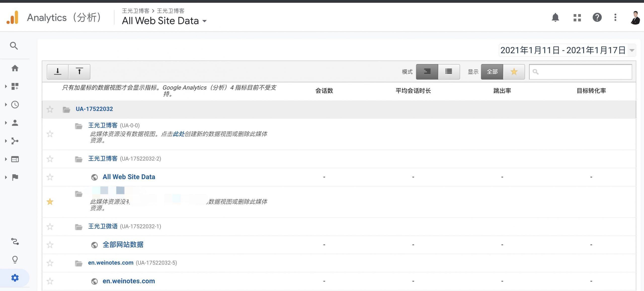The image size is (644, 291).
Task: Expand the Behavior sidebar arrow
Action: 6,159
